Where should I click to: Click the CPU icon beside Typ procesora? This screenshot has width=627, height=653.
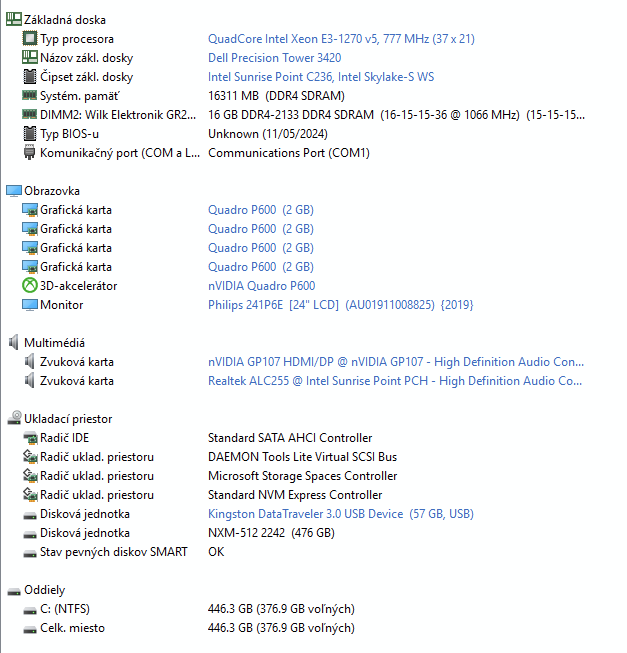[30, 38]
